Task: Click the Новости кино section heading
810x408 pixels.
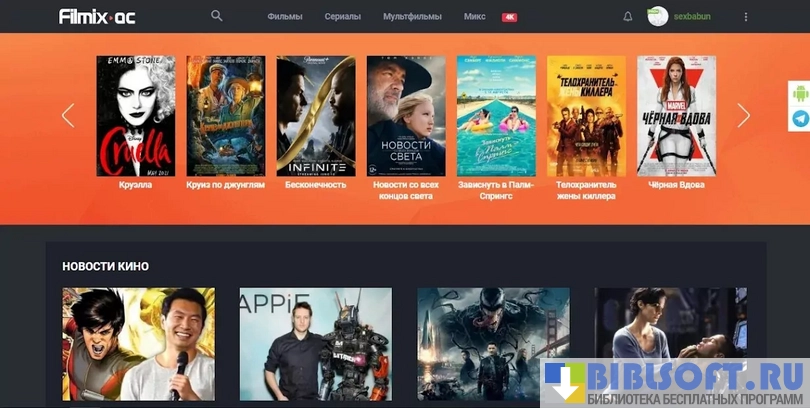Action: click(x=105, y=266)
